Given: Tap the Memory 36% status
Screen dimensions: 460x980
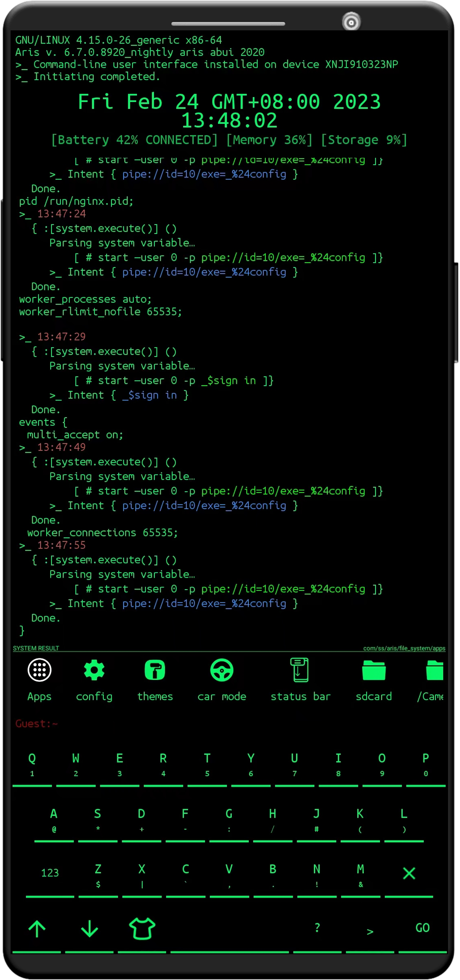Looking at the screenshot, I should (269, 140).
